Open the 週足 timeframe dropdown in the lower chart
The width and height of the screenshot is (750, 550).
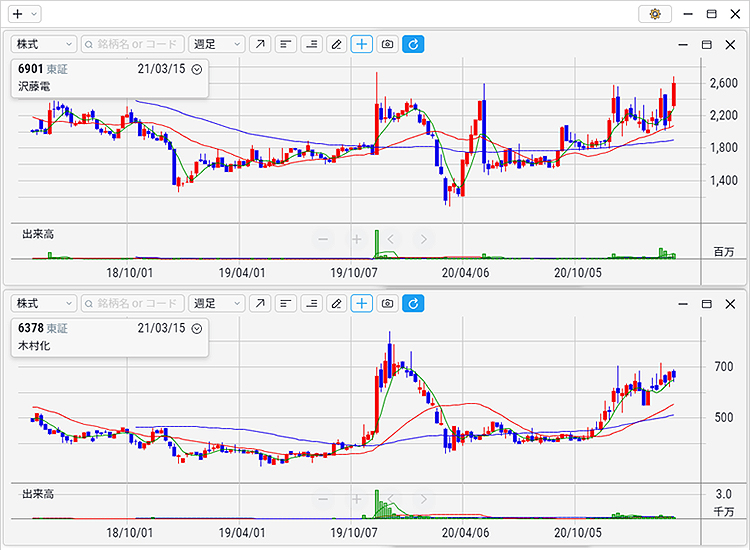coord(217,303)
